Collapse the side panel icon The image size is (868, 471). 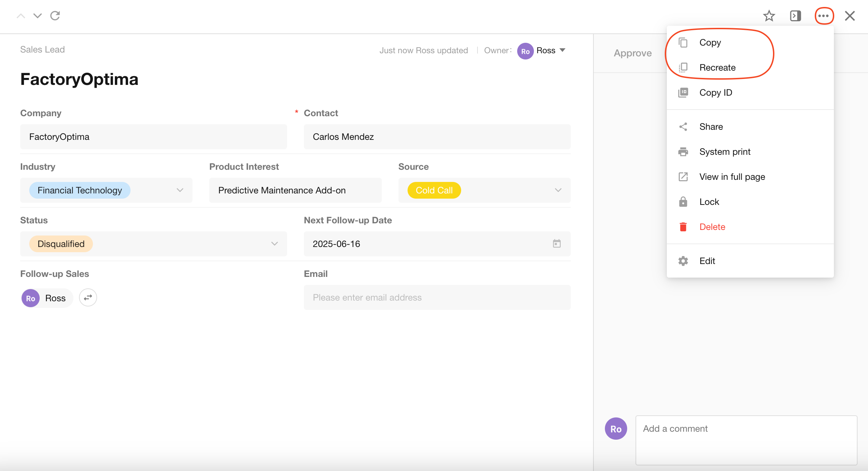click(x=796, y=16)
